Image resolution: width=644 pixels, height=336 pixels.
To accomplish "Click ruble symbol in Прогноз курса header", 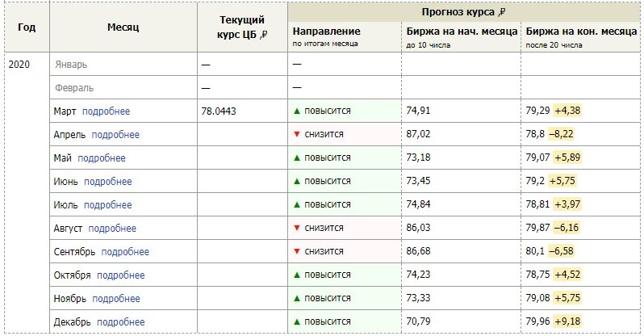I will click(501, 13).
